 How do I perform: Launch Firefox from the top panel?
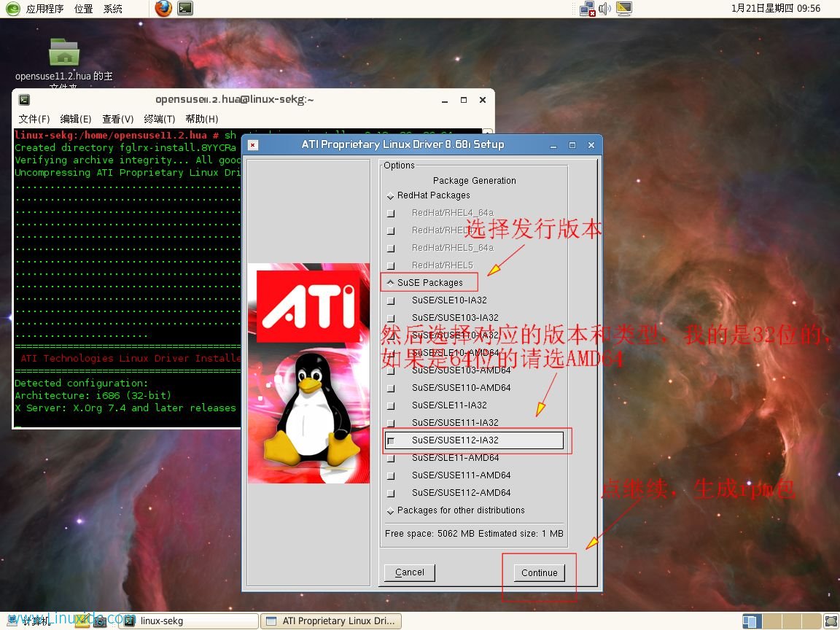[x=163, y=8]
